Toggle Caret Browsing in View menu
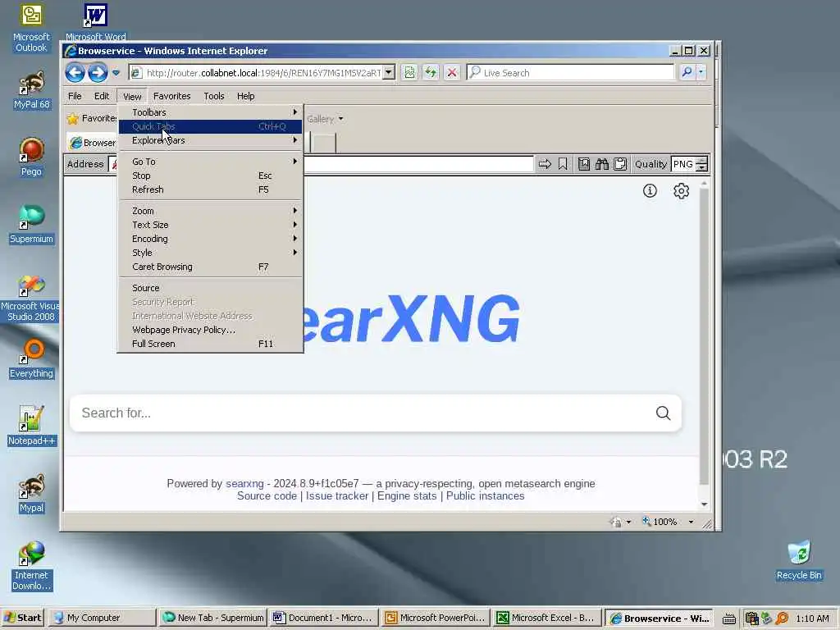This screenshot has width=840, height=630. point(211,267)
